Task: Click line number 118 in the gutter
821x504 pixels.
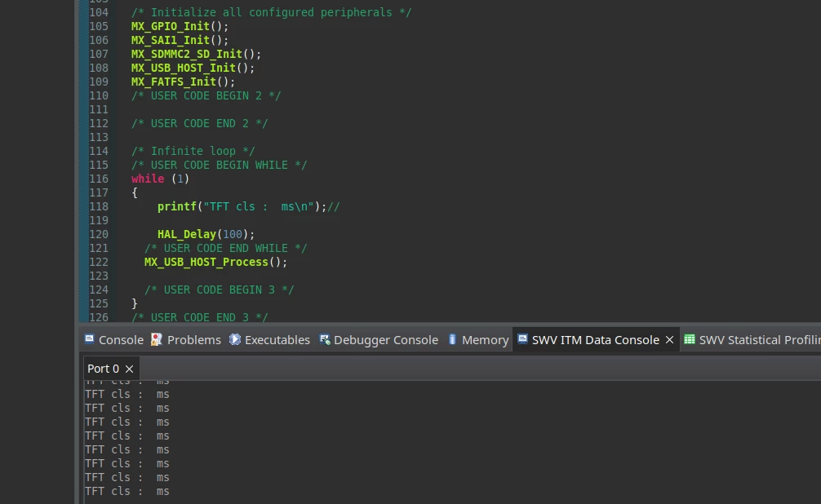Action: point(99,206)
